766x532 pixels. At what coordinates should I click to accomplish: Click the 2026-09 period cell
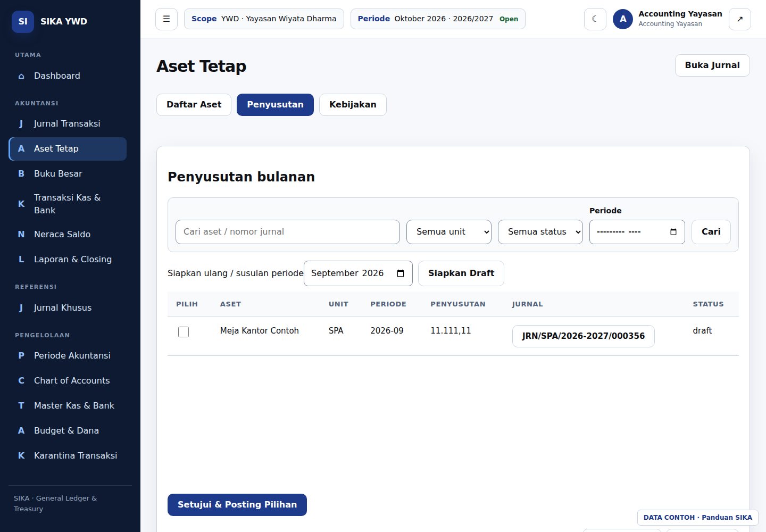[x=387, y=331]
